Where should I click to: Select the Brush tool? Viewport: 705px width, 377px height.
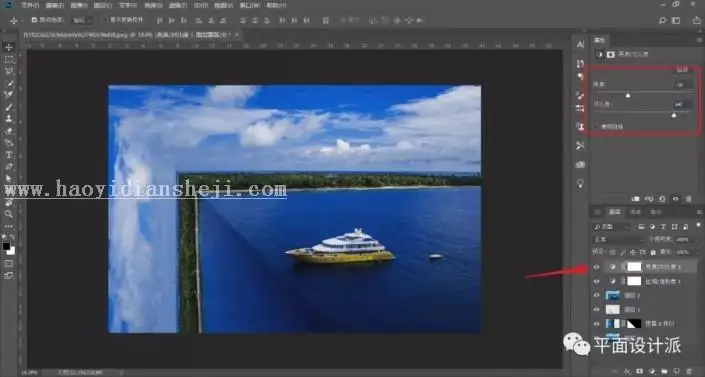pos(9,107)
